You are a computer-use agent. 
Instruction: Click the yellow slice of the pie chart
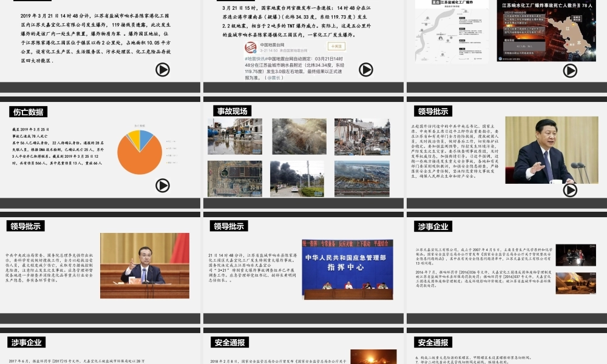(135, 138)
